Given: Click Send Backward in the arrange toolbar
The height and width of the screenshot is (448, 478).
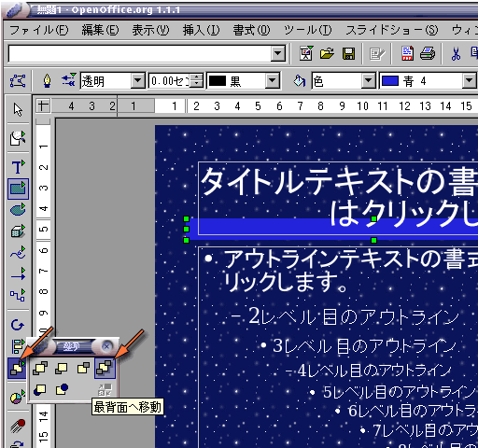Looking at the screenshot, I should pos(83,368).
